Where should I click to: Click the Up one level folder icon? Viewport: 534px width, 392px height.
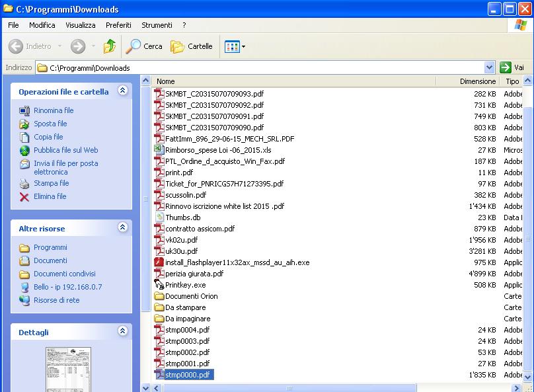click(x=110, y=46)
